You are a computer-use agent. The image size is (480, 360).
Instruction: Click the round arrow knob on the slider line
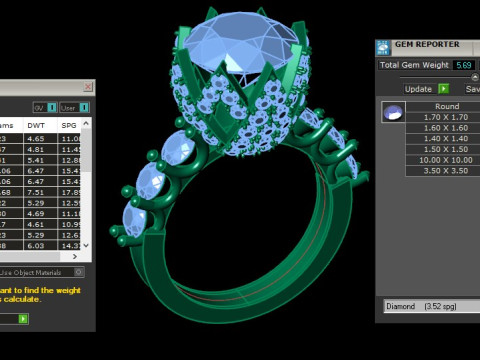475,77
